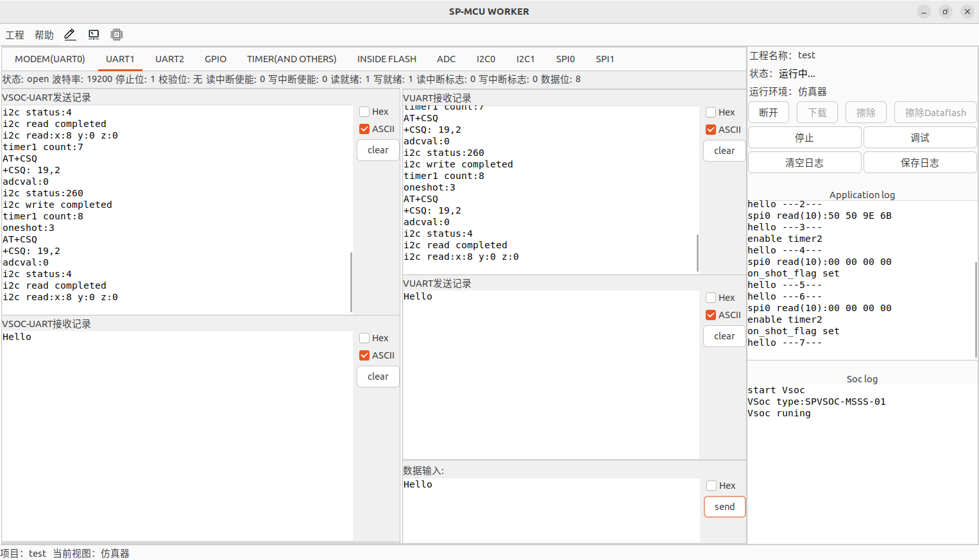Viewport: 979px width, 560px height.
Task: Uncheck ASCII in VUART receive record
Action: (x=711, y=130)
